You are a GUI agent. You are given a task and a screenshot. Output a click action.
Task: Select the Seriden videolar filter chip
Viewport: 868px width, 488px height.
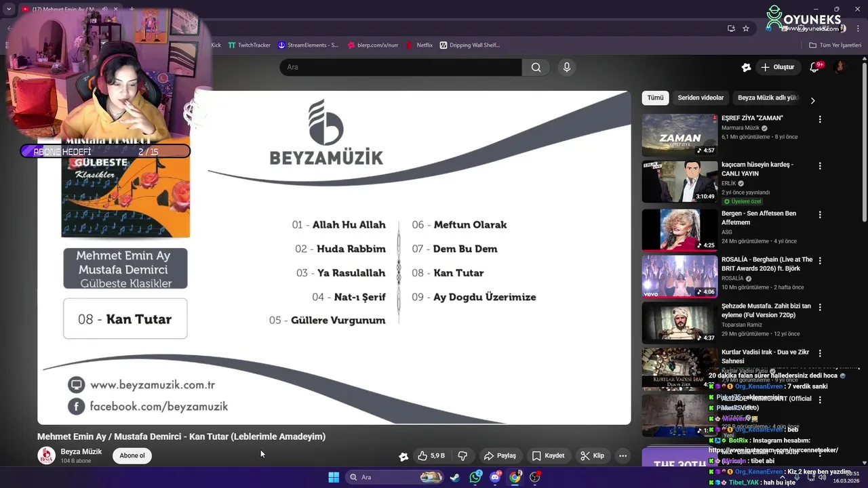coord(701,98)
